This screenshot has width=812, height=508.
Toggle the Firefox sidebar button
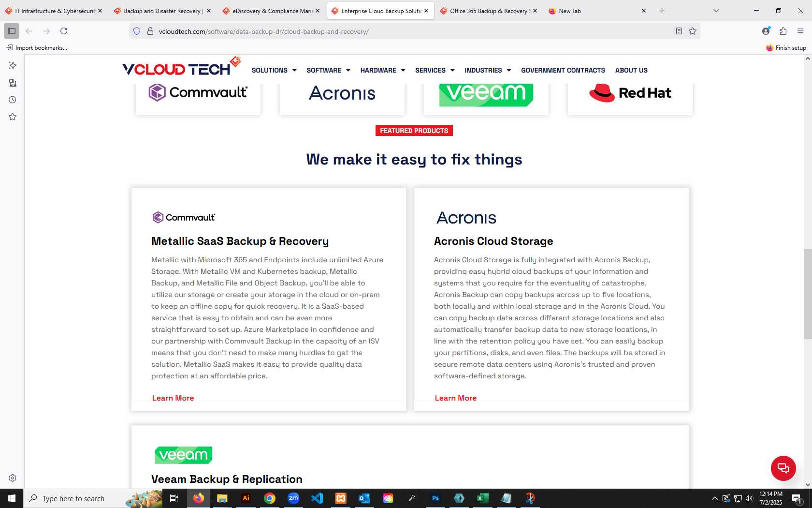[x=12, y=31]
